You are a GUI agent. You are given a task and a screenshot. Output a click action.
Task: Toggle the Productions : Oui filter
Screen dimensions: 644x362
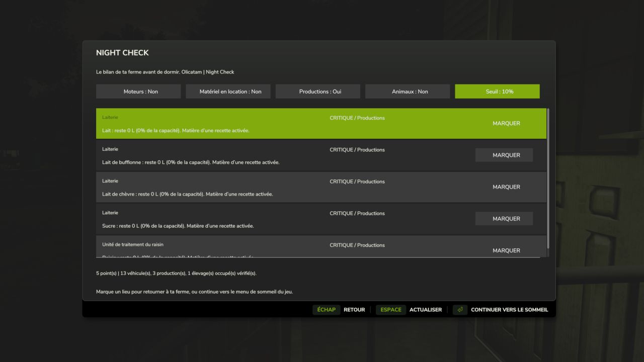(318, 92)
